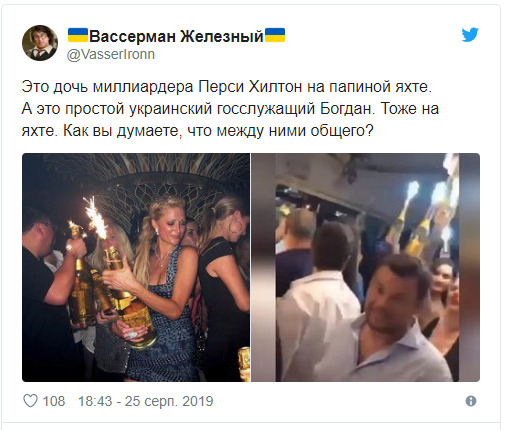Screen dimensions: 506x430
Task: Open the round profile avatar
Action: click(x=40, y=43)
